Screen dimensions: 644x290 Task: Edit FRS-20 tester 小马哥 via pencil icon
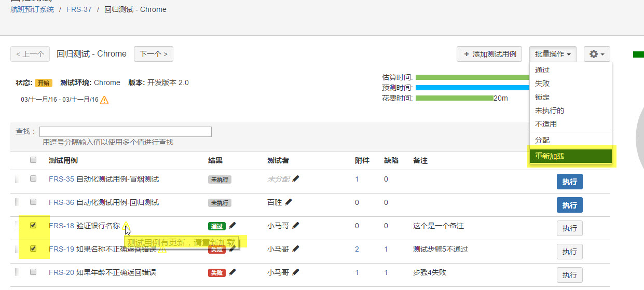click(296, 272)
